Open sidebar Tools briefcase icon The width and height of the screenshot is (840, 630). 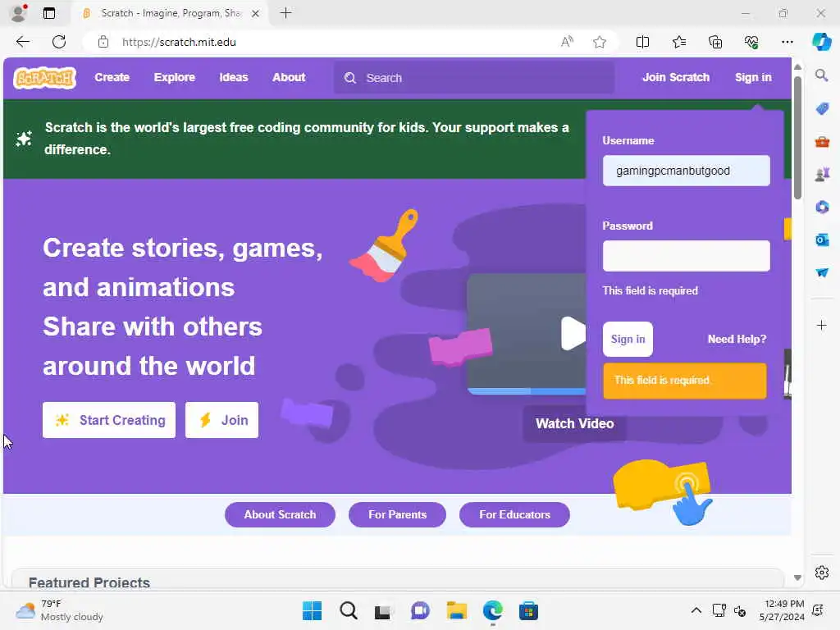tap(822, 142)
